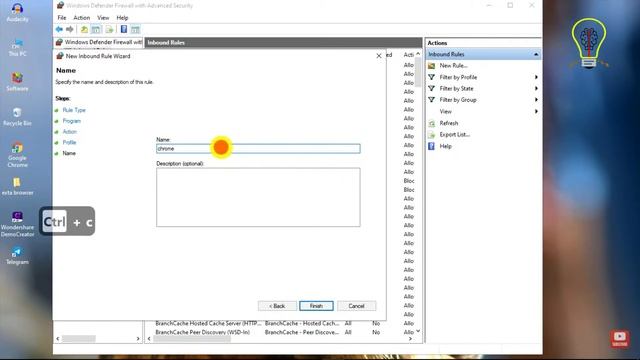This screenshot has height=360, width=640.
Task: Click the Back arrow toolbar icon
Action: coord(59,29)
